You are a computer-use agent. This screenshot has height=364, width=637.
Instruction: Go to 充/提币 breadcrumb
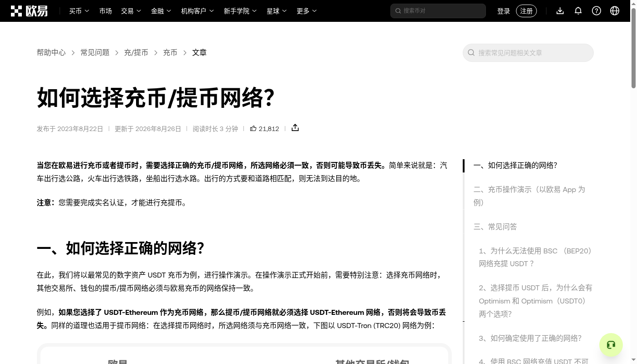click(136, 53)
